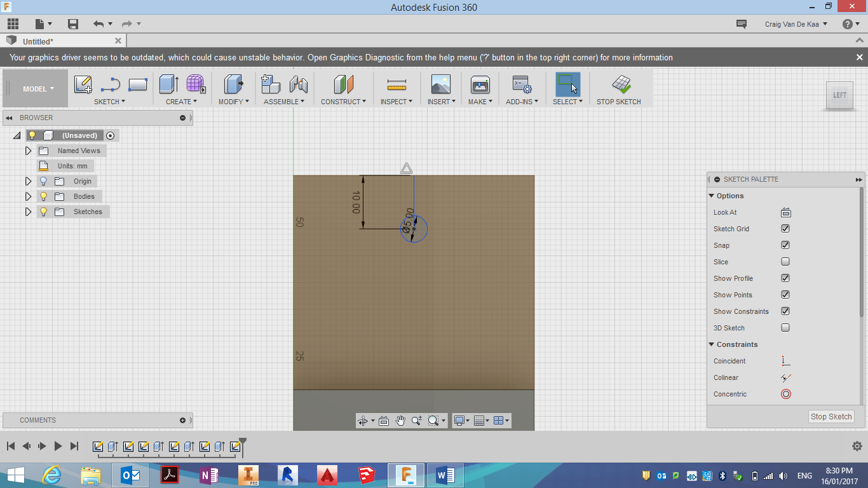Expand the Bodies folder

click(28, 196)
